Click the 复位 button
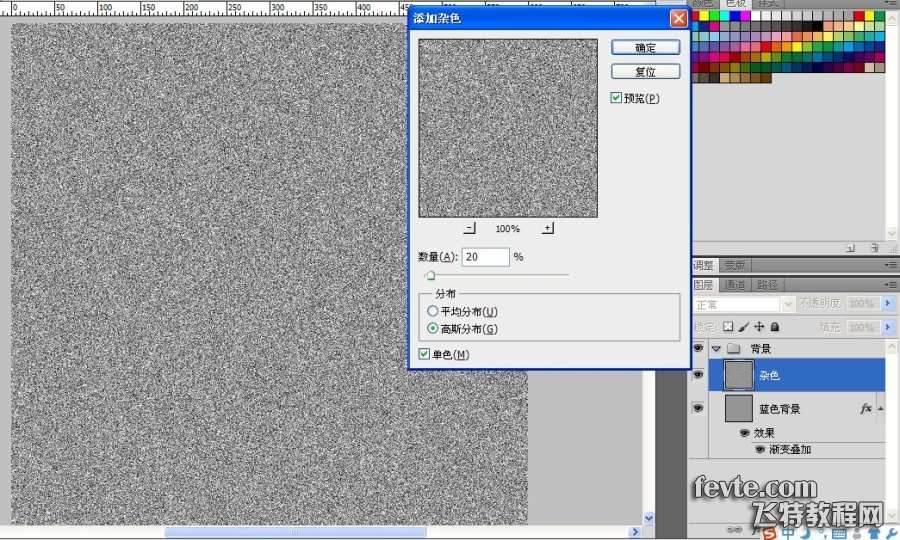Viewport: 900px width, 540px height. click(x=645, y=72)
